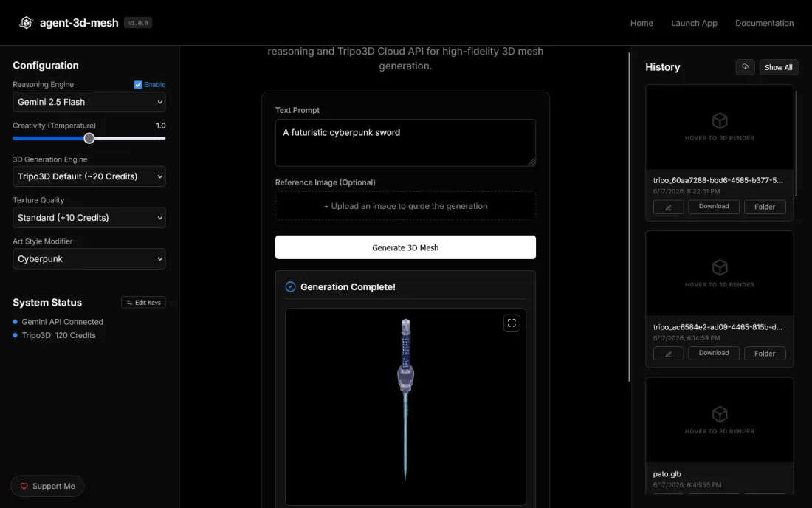Viewport: 812px width, 508px height.
Task: Open the Documentation nav link
Action: coord(764,23)
